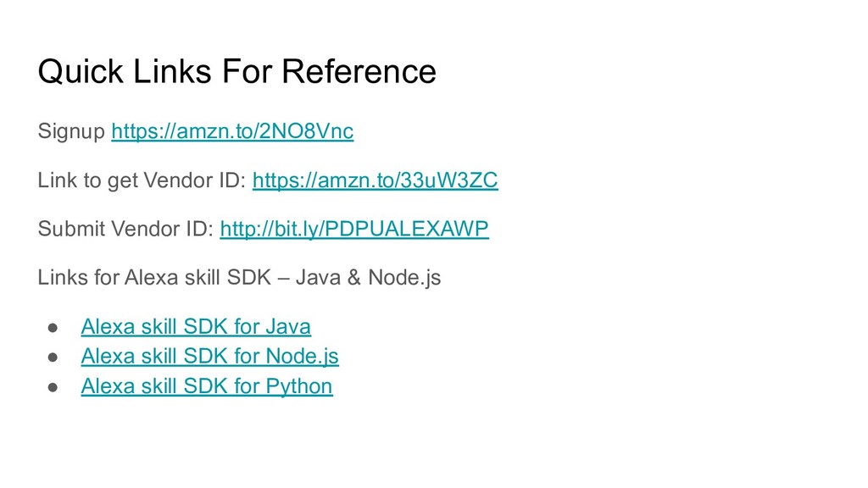Open Alexa skill SDK for Python
This screenshot has height=488, width=868.
[207, 386]
